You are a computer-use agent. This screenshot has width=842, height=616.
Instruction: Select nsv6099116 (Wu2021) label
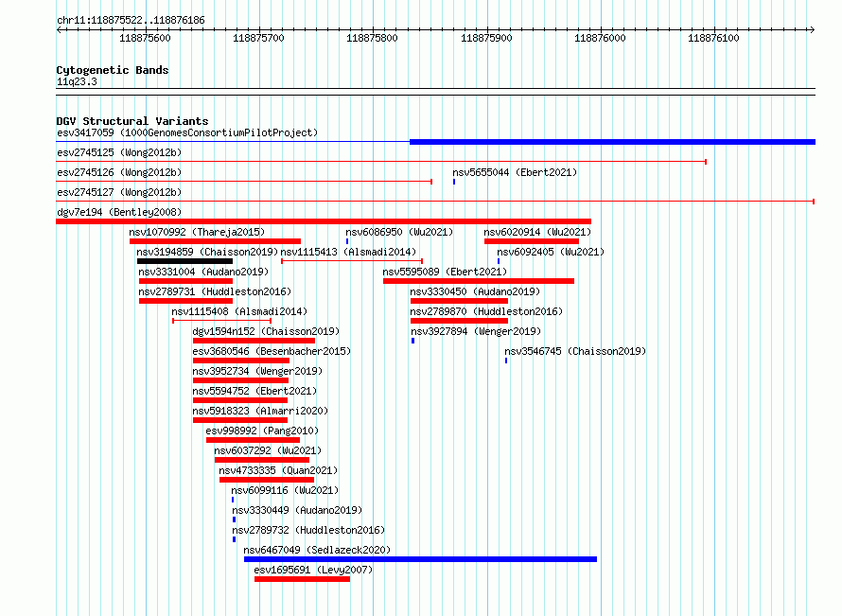(x=285, y=490)
